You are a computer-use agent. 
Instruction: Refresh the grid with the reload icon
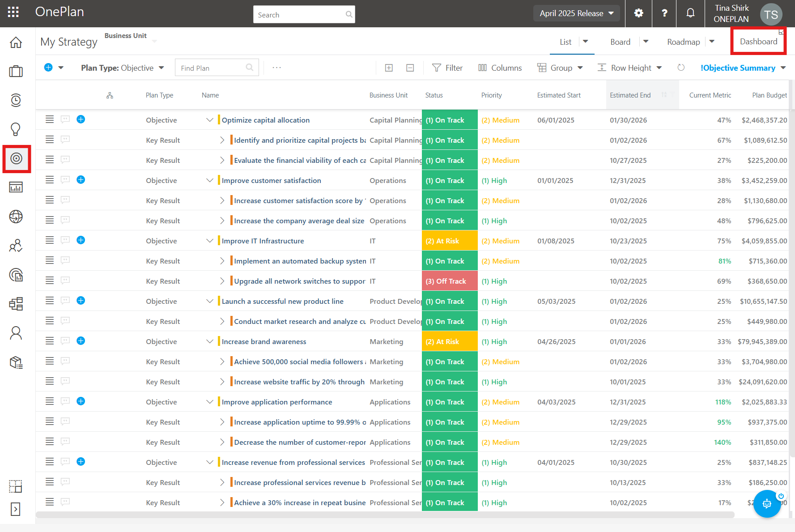[x=681, y=68]
